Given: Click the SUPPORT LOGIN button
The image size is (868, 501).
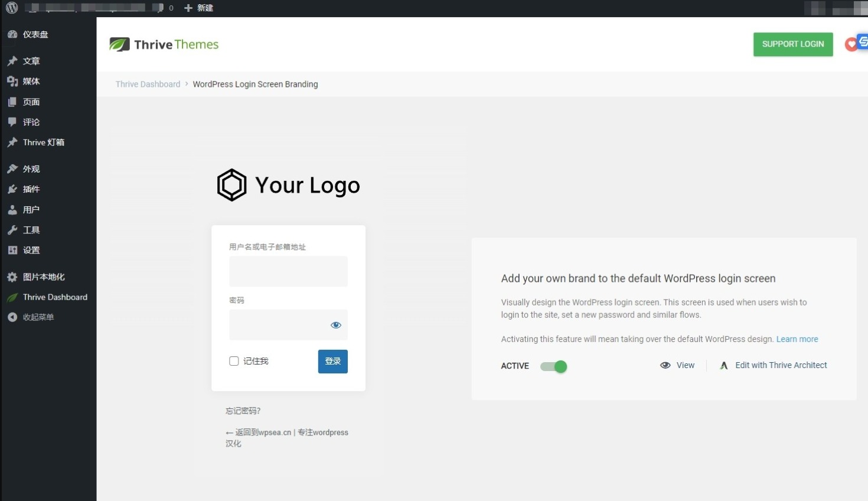Looking at the screenshot, I should (x=793, y=44).
